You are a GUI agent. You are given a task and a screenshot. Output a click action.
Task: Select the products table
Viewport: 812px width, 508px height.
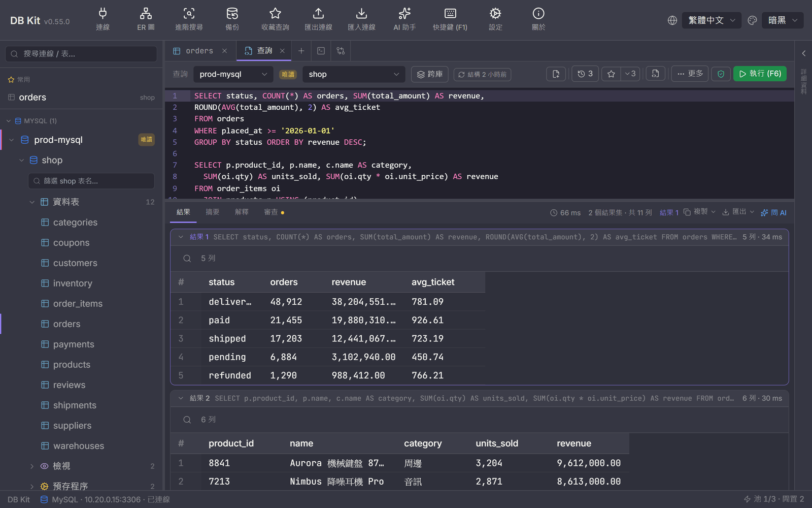point(72,365)
